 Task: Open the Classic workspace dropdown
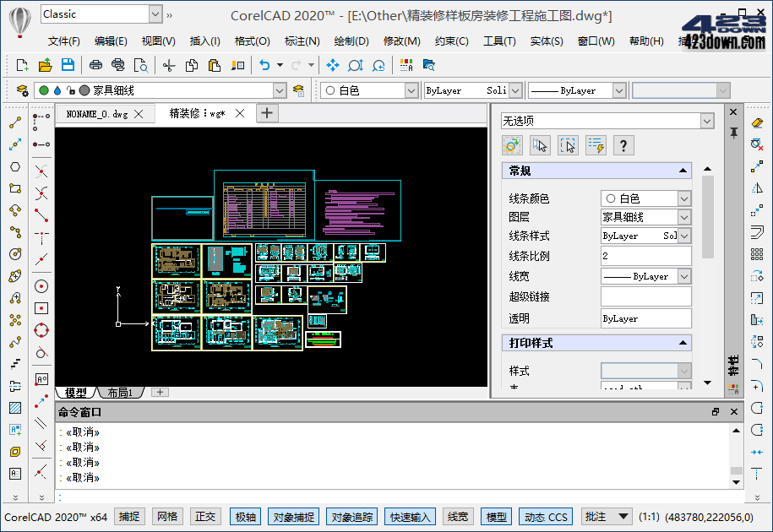click(x=157, y=14)
